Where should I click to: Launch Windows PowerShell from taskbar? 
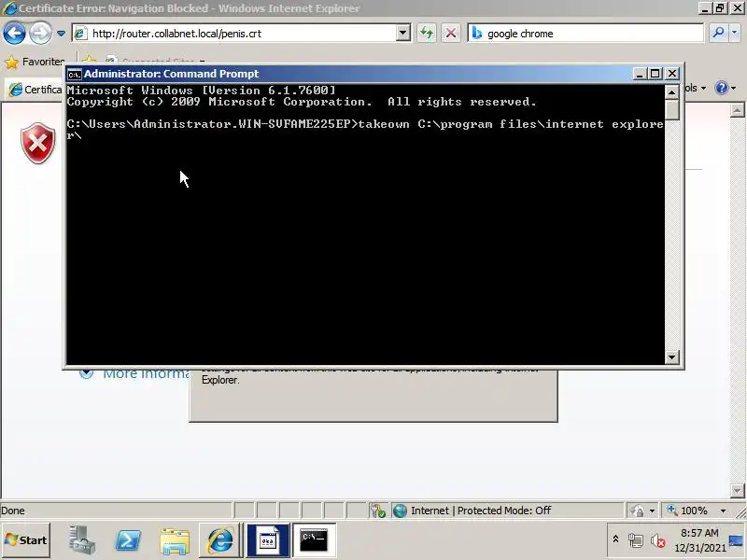tap(128, 540)
